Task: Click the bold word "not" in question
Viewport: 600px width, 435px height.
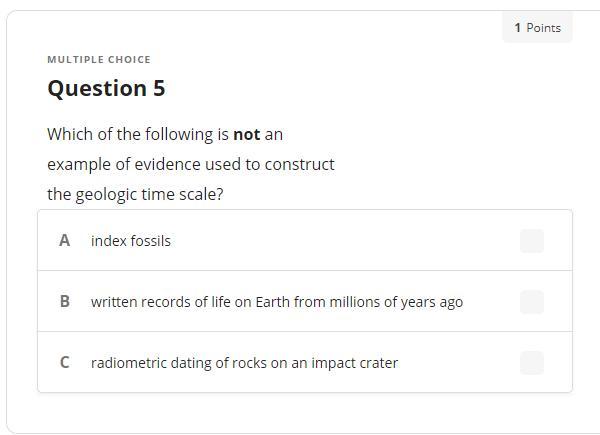Action: click(246, 134)
